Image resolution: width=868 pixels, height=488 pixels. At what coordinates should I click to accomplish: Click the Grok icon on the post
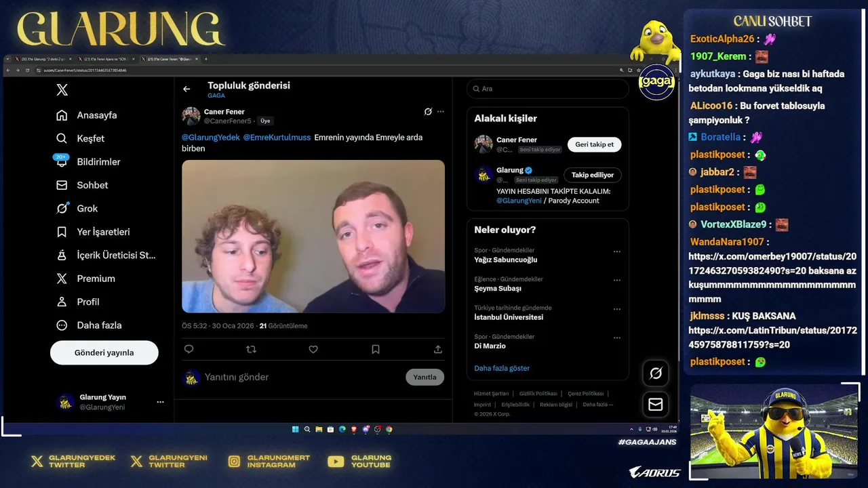[428, 112]
